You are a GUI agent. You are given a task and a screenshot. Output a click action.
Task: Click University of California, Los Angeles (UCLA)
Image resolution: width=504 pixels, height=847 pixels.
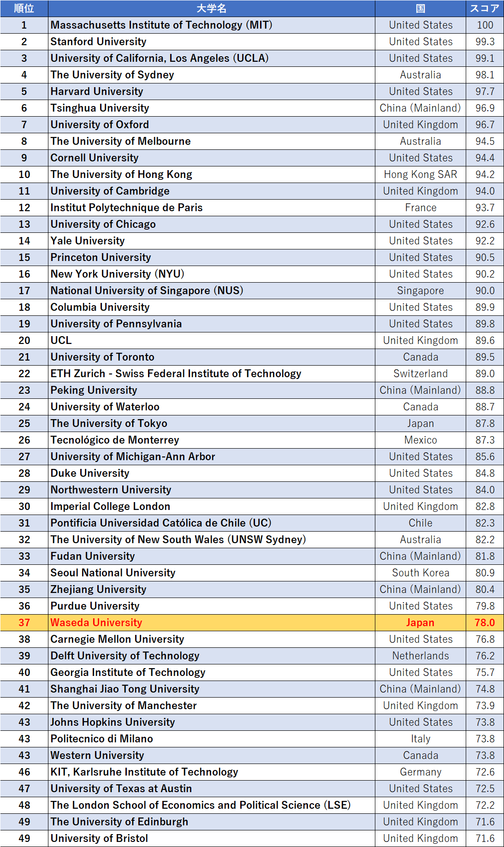click(212, 58)
